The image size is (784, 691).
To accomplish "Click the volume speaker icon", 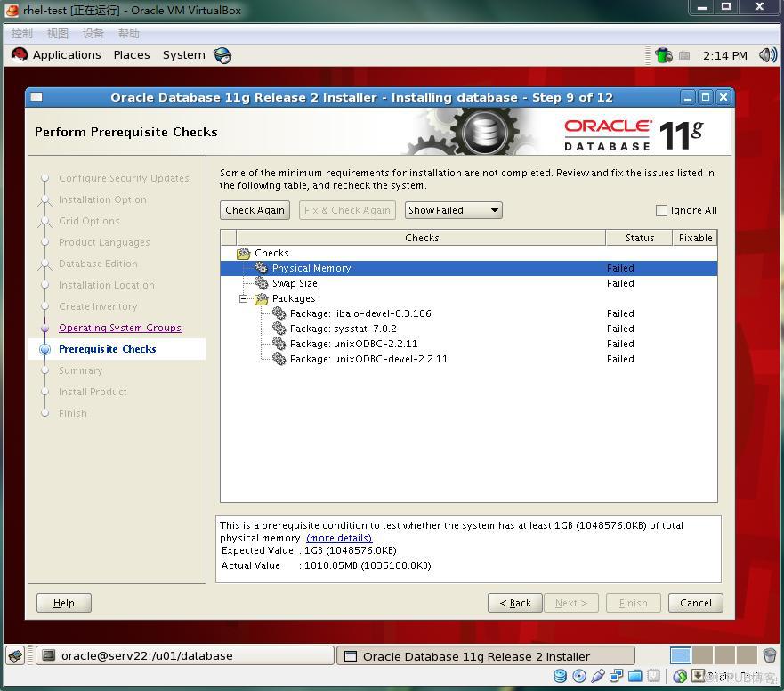I will point(767,55).
